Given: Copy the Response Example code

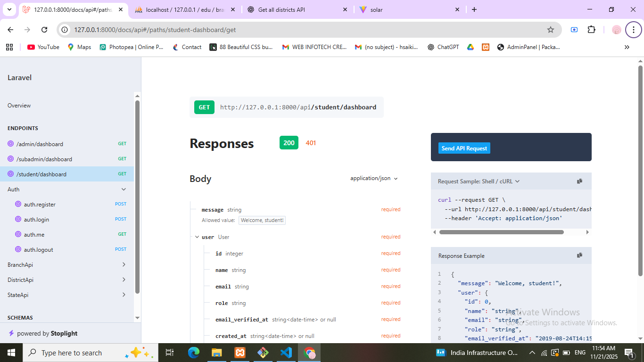Looking at the screenshot, I should click(x=579, y=255).
